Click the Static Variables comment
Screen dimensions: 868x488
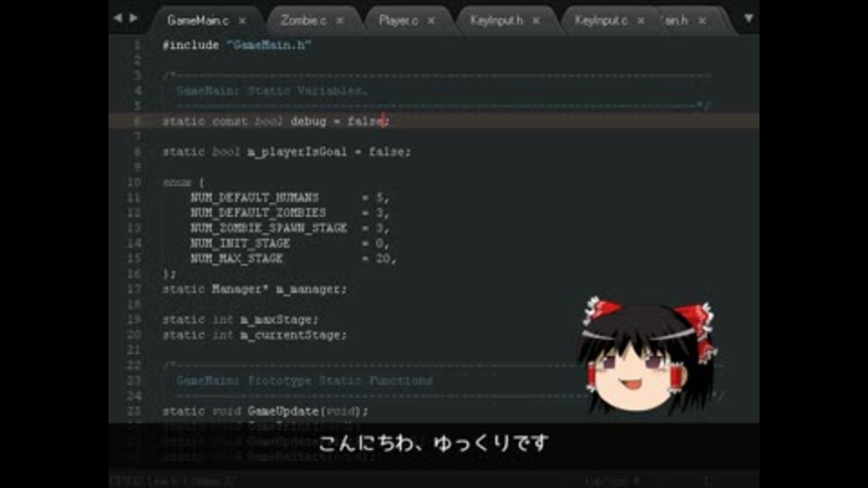pos(272,90)
